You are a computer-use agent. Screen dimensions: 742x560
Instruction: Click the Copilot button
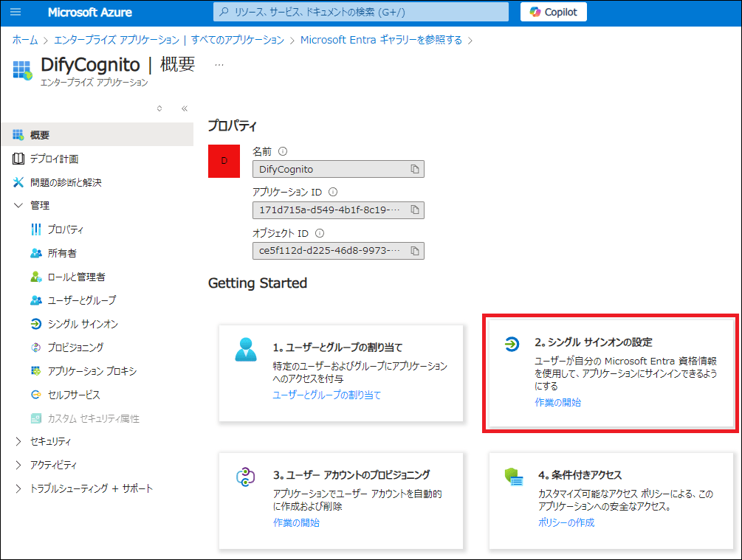tap(554, 13)
